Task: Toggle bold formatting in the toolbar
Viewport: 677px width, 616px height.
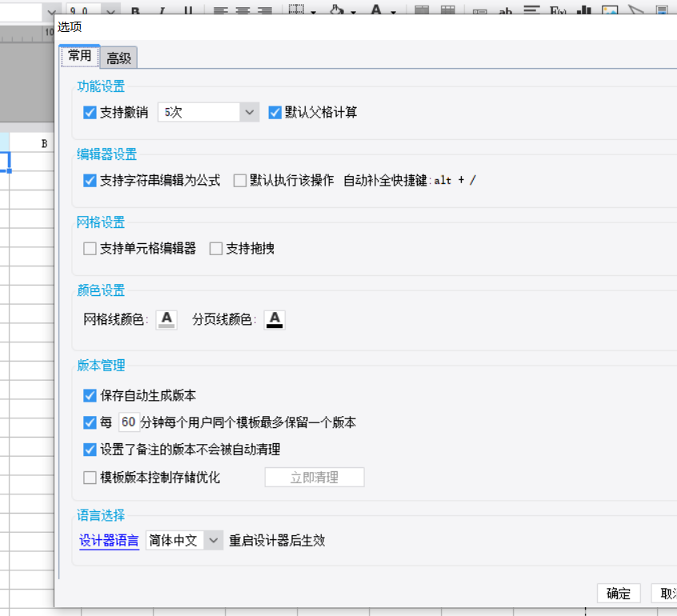Action: point(135,10)
